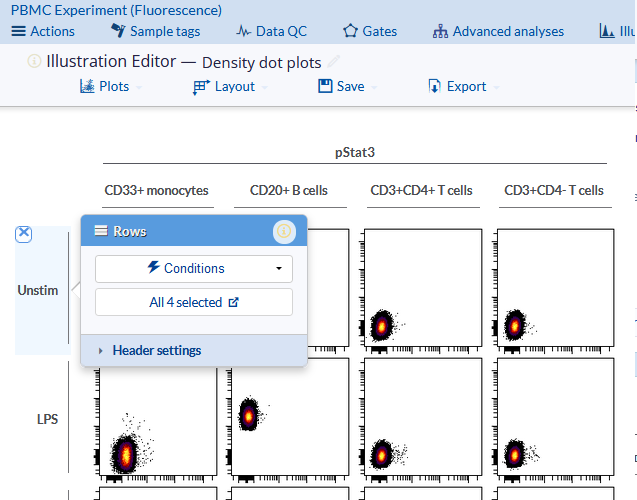Open the Conditions dimension dropdown
The width and height of the screenshot is (637, 500).
pos(193,268)
